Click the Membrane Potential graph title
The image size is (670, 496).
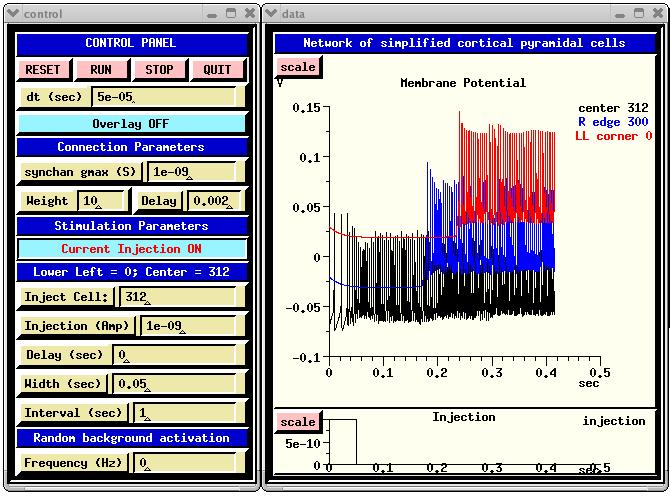(x=463, y=83)
